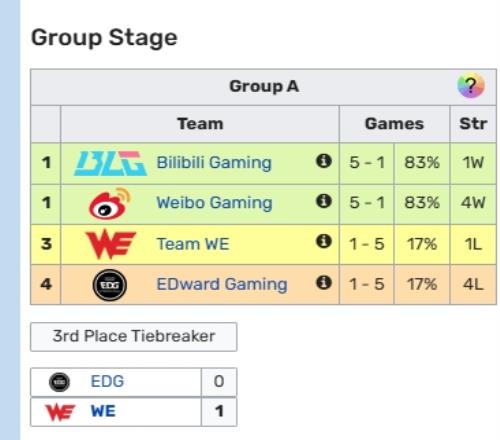Screen dimensions: 500x440
Task: Click the colorful question mark help icon
Action: coord(471,86)
